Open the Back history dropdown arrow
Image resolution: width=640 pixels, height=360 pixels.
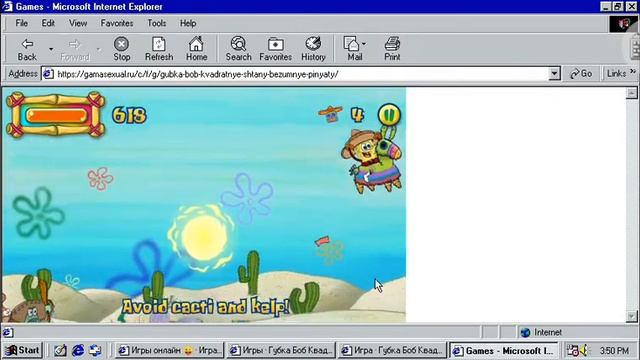click(51, 49)
